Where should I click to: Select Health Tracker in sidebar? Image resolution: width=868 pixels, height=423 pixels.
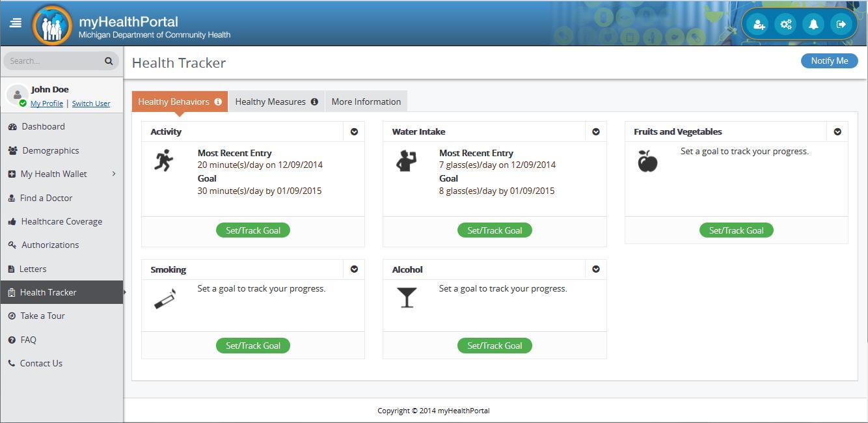pyautogui.click(x=62, y=292)
